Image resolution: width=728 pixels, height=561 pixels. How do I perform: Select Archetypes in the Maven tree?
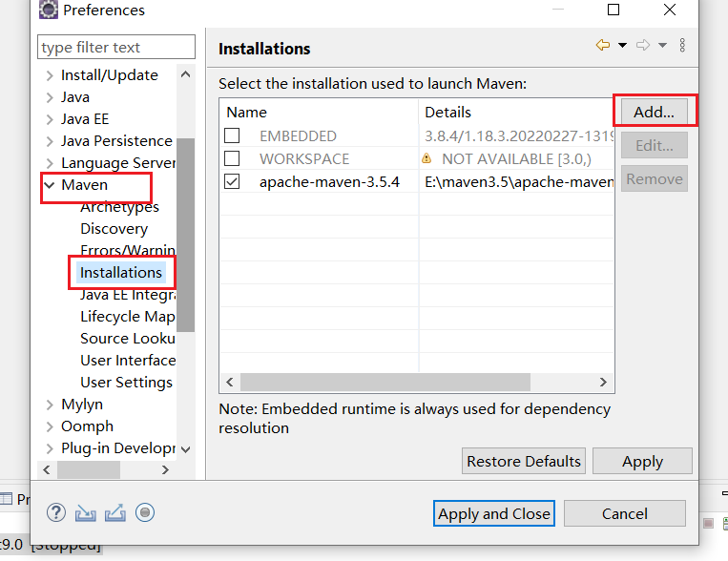tap(119, 207)
